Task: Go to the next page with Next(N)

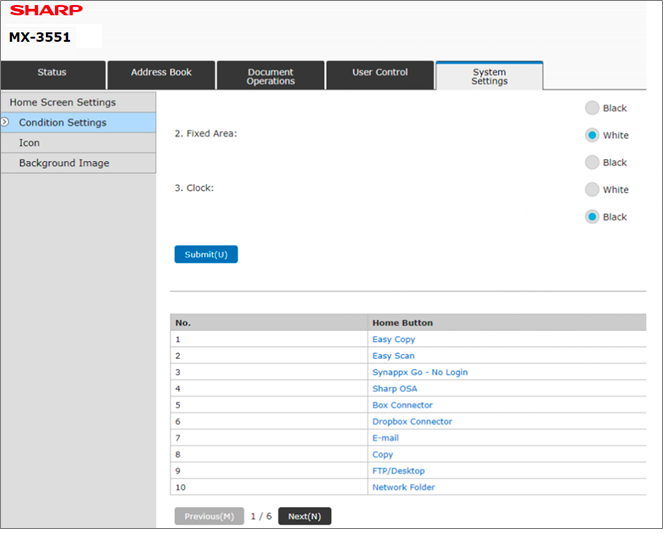Action: [x=305, y=516]
